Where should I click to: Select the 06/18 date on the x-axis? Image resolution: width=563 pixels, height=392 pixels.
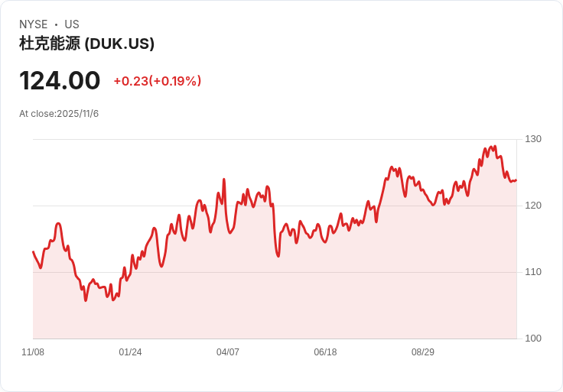[325, 352]
